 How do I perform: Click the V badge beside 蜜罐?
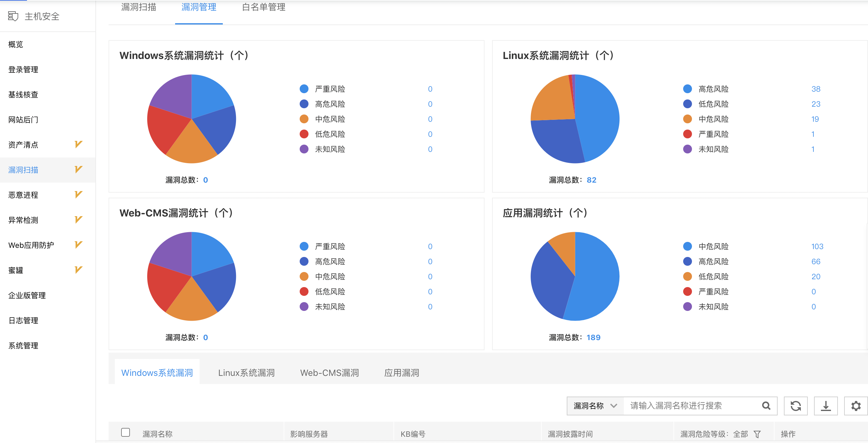tap(78, 270)
